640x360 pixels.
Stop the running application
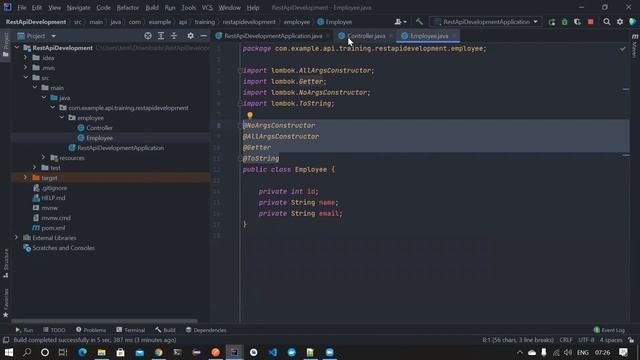tap(591, 22)
